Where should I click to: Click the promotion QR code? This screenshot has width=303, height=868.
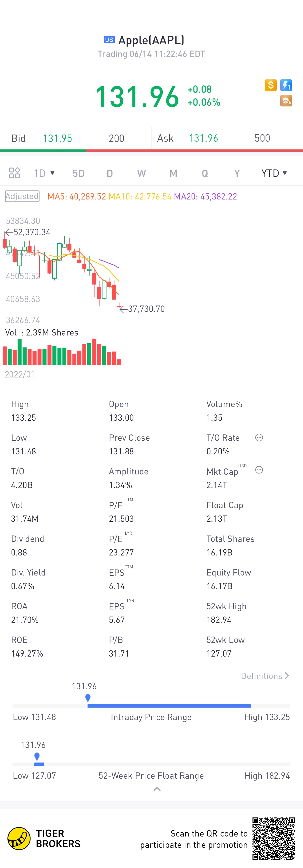click(x=273, y=838)
